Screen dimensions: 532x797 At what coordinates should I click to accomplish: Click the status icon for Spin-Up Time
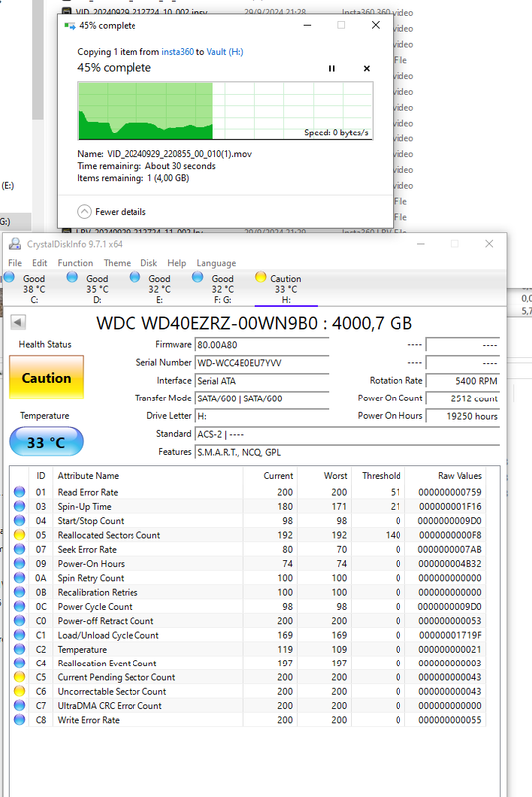click(19, 506)
